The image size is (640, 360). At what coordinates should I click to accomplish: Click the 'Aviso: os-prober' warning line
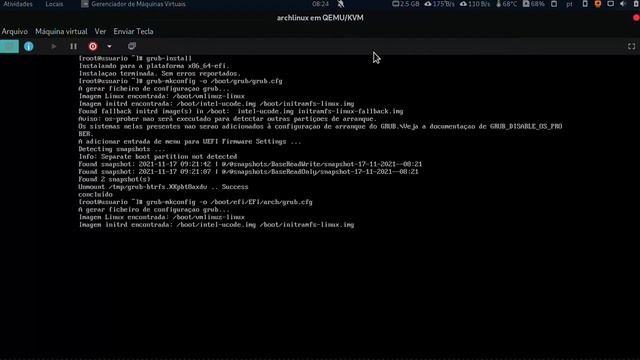(228, 119)
